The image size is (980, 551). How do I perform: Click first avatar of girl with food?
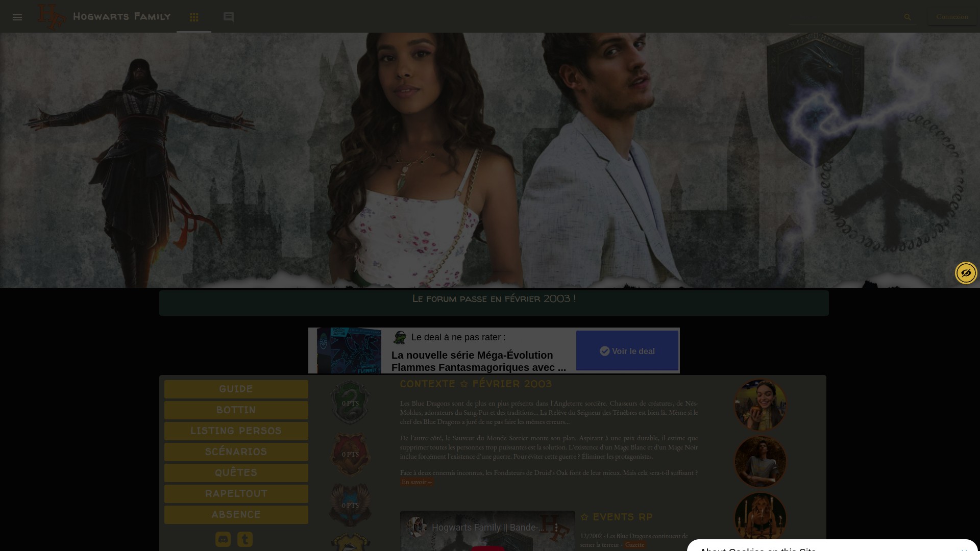(x=761, y=405)
